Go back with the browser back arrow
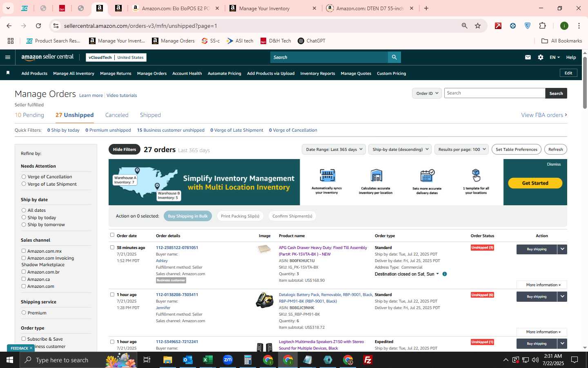588x368 pixels. [9, 26]
